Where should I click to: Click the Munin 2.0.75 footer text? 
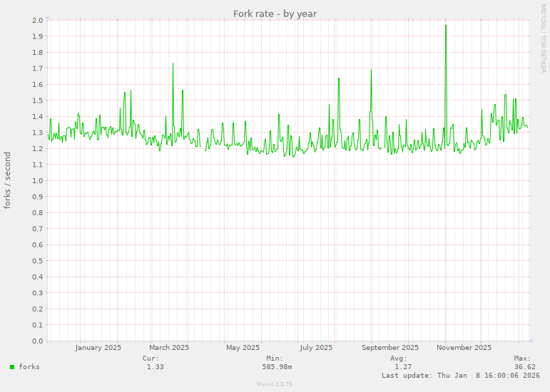(275, 384)
